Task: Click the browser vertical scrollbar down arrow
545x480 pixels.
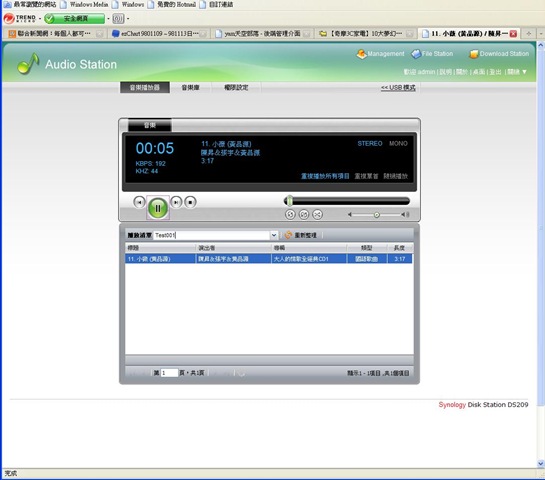Action: coord(541,463)
